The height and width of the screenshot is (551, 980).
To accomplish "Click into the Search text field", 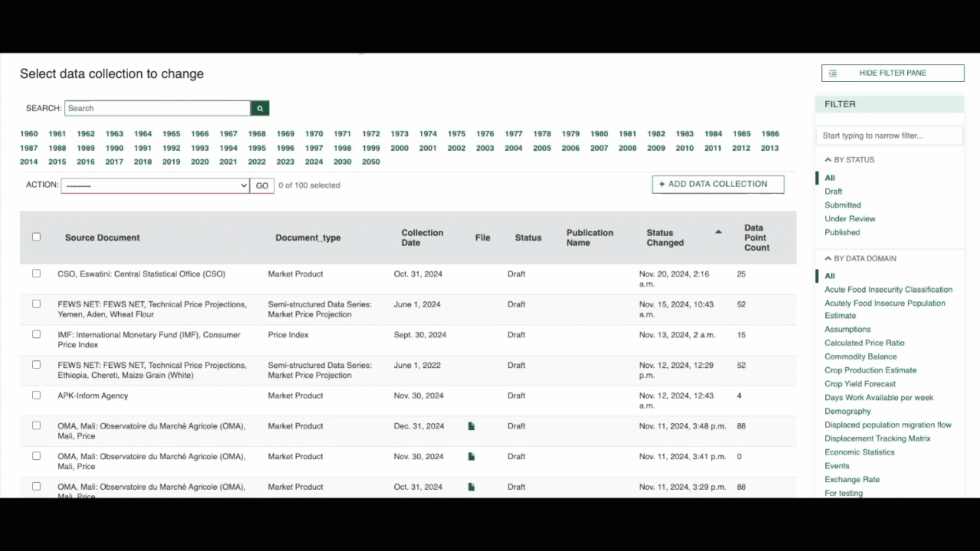I will point(157,109).
